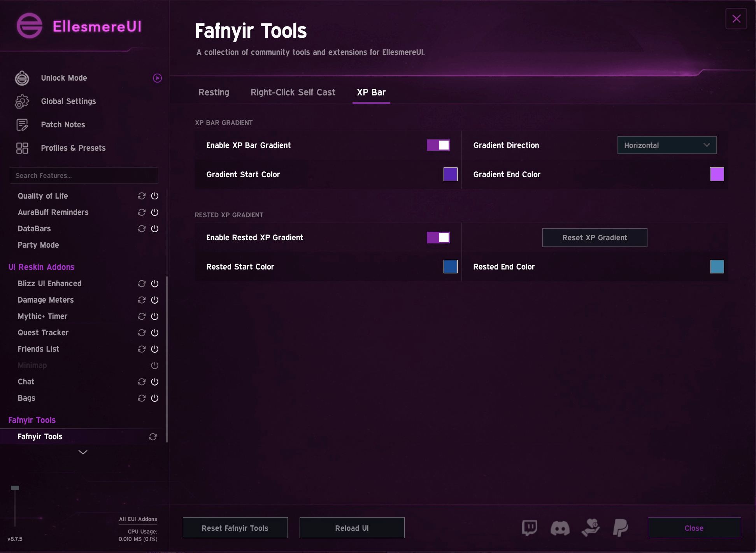Click the Unlock Mode play arrow icon

(157, 78)
